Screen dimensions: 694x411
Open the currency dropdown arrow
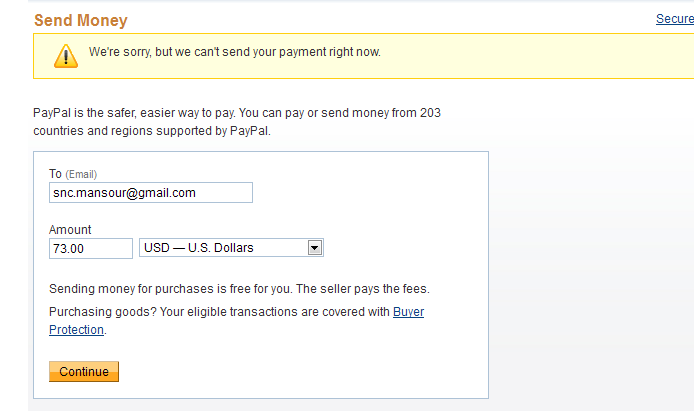pyautogui.click(x=314, y=248)
